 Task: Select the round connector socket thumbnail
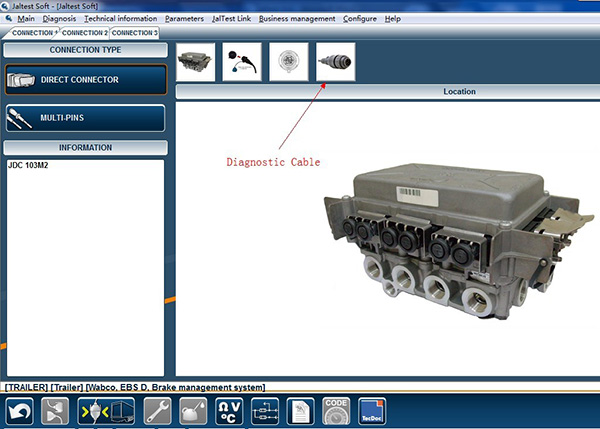289,62
